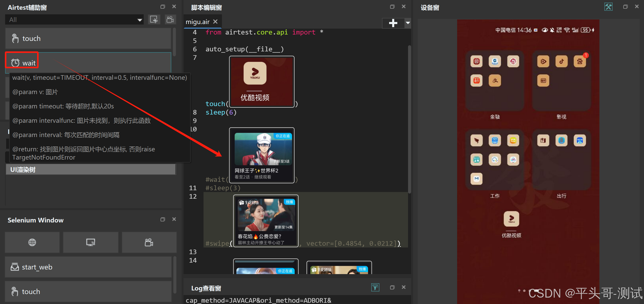Close the migu.air tab
This screenshot has width=644, height=304.
click(x=216, y=22)
